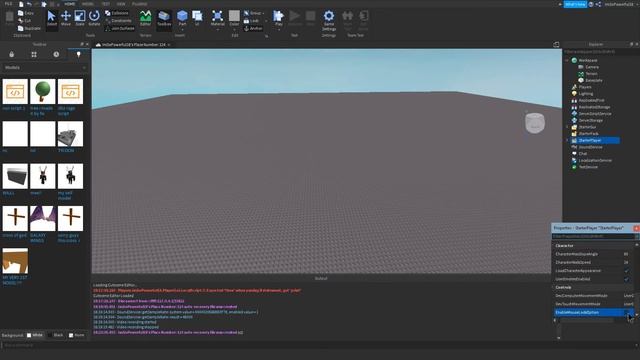
Task: Toggle EnableMouseLockOption checkbox
Action: click(626, 313)
